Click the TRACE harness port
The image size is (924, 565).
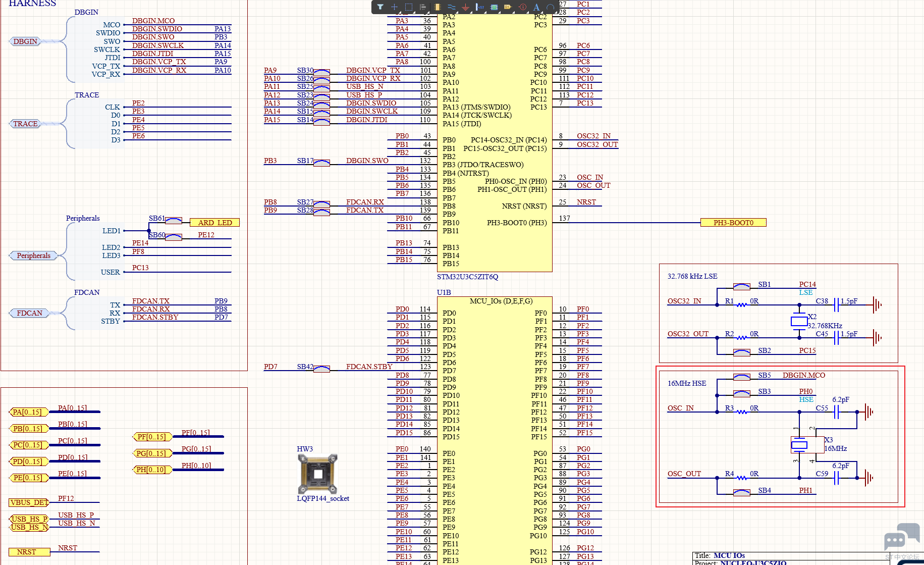(x=26, y=124)
